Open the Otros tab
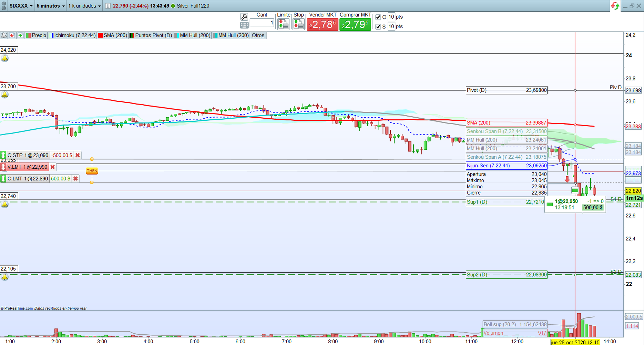 [x=258, y=35]
